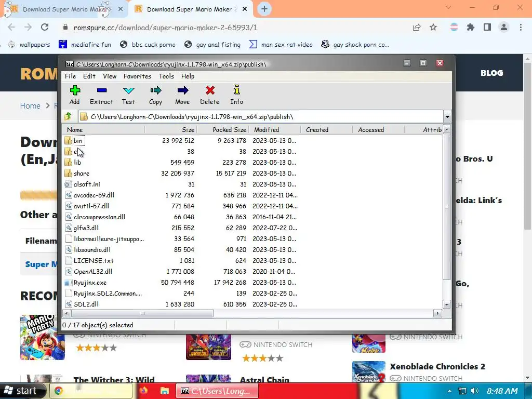Bookmark this page with the star icon

433,27
